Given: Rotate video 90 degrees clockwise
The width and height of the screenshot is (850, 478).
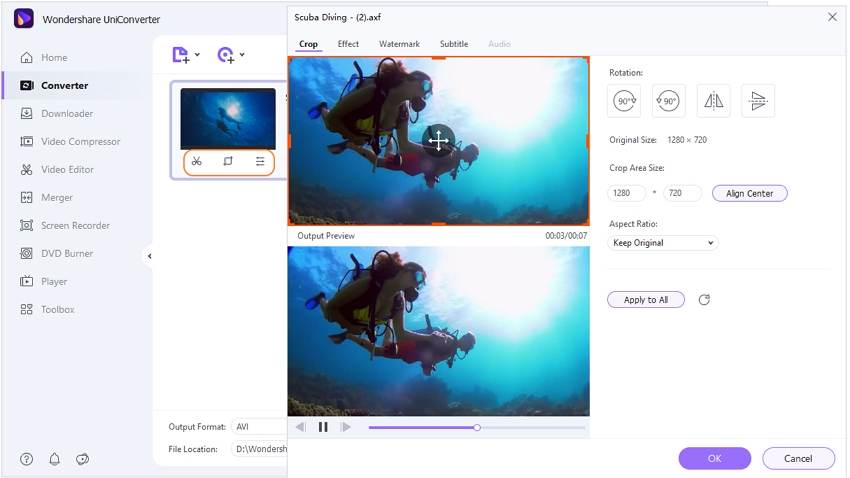Looking at the screenshot, I should (x=624, y=101).
